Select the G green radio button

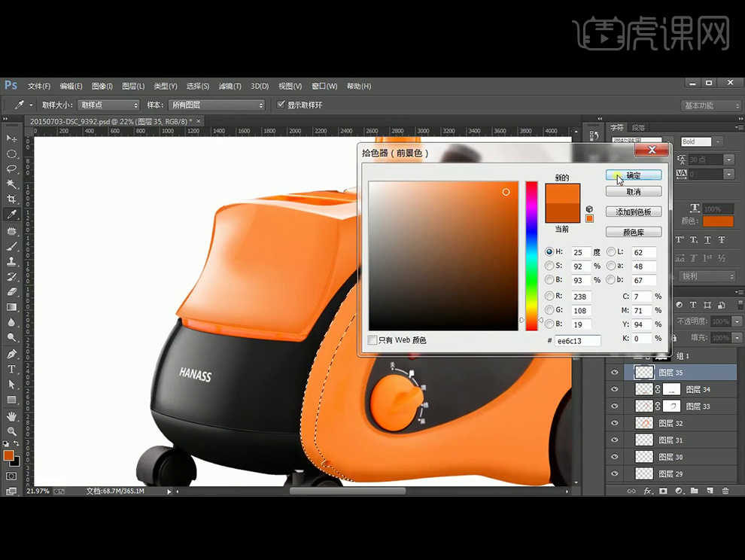549,310
